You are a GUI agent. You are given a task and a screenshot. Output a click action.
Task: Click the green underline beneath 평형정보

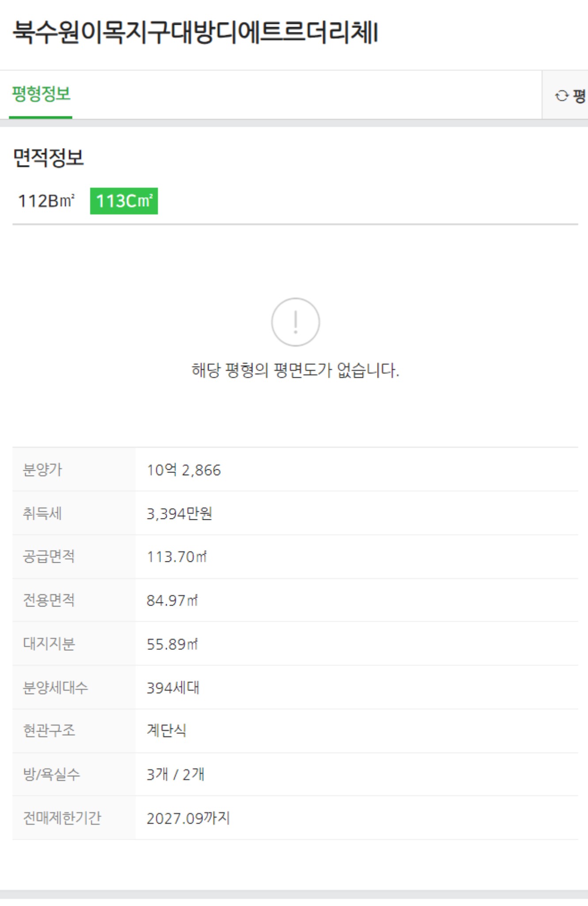(x=41, y=117)
